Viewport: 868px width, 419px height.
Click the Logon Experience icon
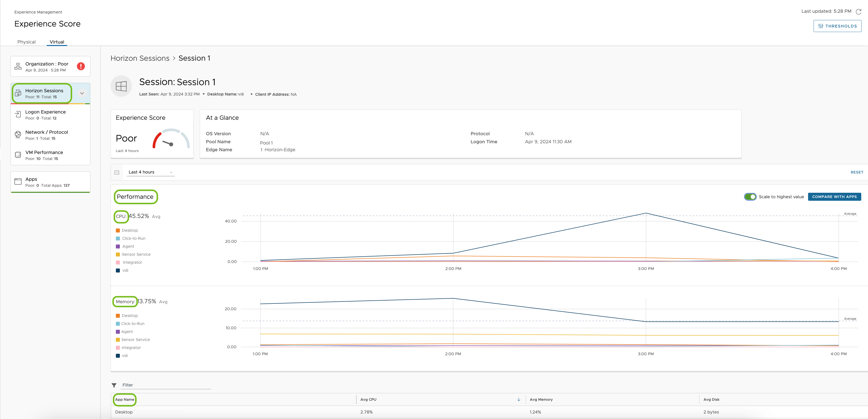coord(18,115)
